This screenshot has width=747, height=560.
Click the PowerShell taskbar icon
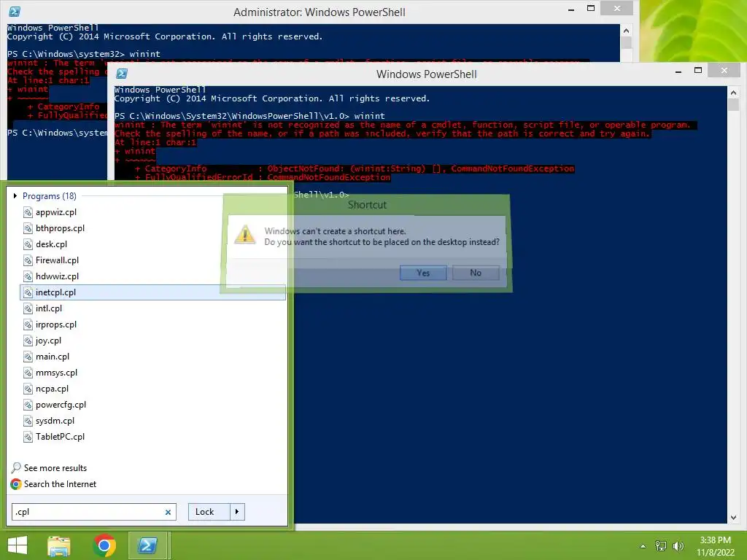coord(147,545)
